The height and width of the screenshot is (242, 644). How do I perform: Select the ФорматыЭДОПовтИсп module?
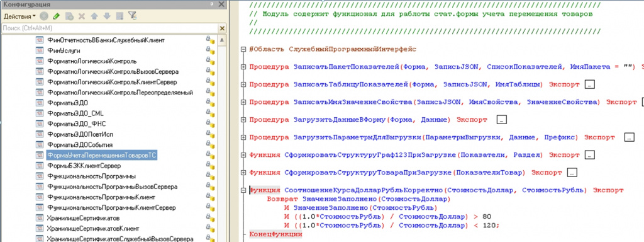tap(80, 134)
